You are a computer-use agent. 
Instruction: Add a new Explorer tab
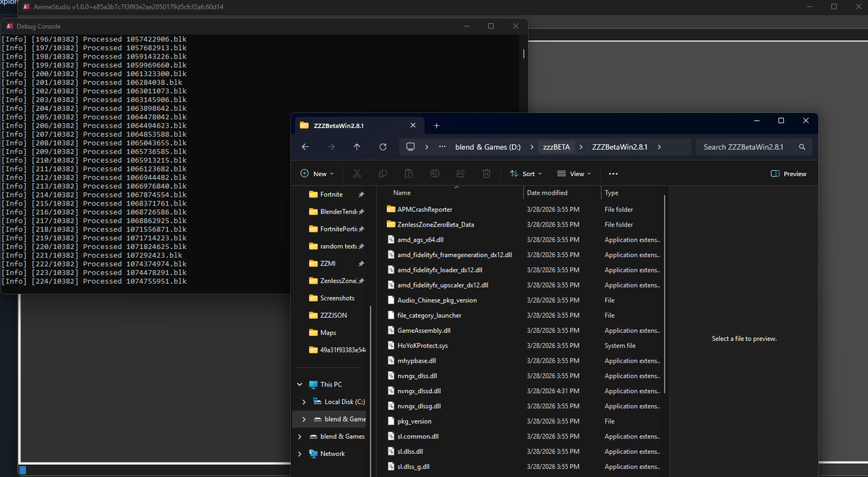point(437,125)
